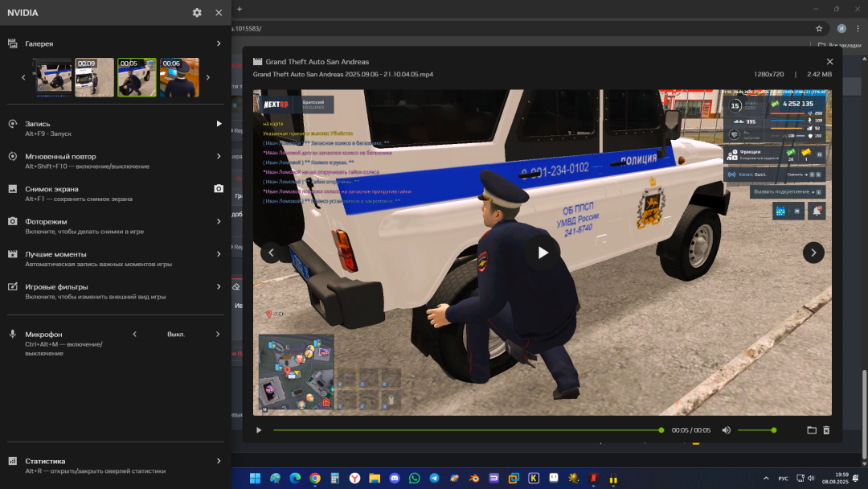868x489 pixels.
Task: Go to previous video in viewer
Action: (272, 253)
